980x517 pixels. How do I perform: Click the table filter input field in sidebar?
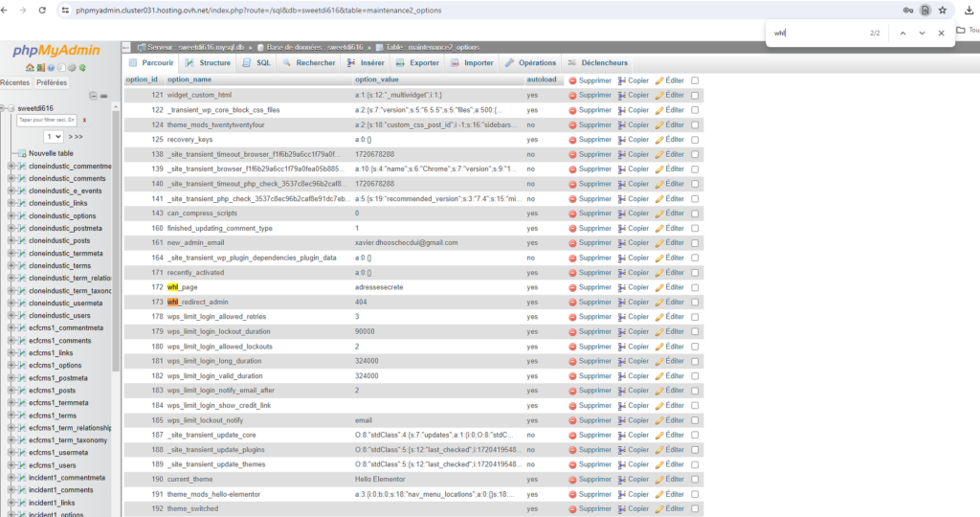point(46,120)
